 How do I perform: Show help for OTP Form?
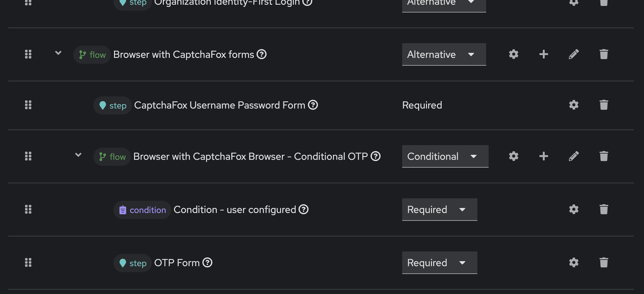tap(207, 262)
